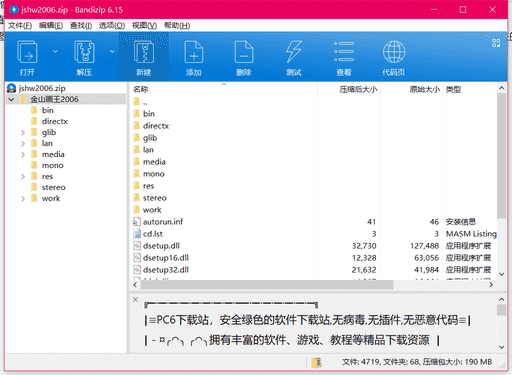Select mono folder in file list

pyautogui.click(x=154, y=174)
